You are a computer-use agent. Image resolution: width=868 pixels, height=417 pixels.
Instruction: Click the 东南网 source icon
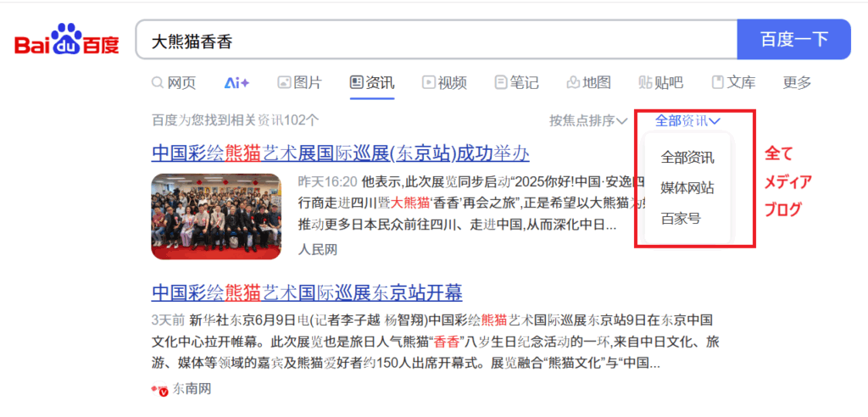(160, 390)
